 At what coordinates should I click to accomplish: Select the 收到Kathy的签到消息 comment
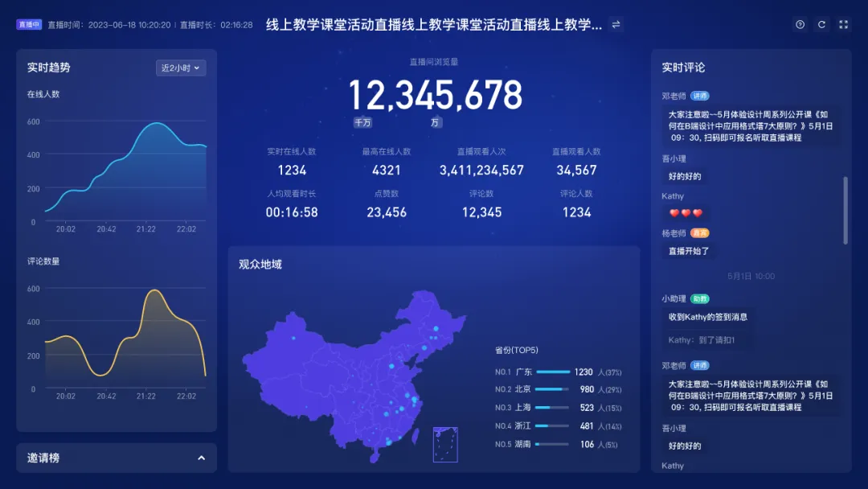click(708, 317)
